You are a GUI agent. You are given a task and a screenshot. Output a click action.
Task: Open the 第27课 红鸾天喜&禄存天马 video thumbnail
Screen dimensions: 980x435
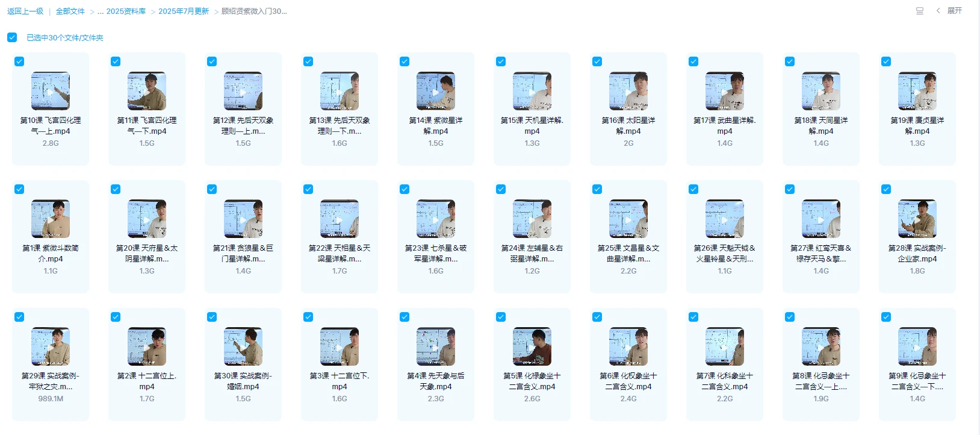coord(821,219)
